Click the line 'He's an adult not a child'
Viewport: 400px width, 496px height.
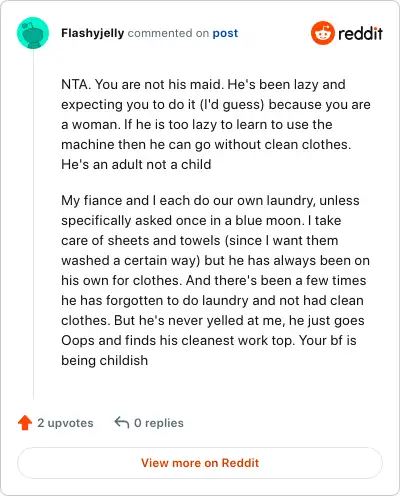[x=136, y=164]
